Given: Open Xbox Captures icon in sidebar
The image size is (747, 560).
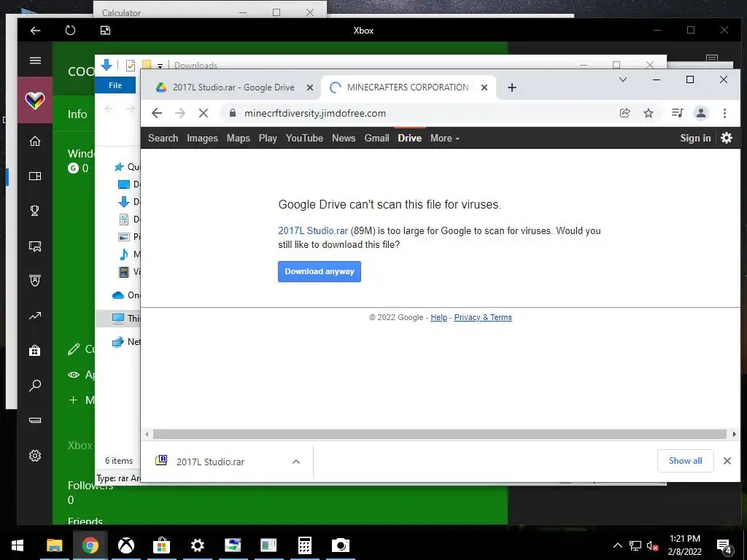Looking at the screenshot, I should (x=35, y=246).
